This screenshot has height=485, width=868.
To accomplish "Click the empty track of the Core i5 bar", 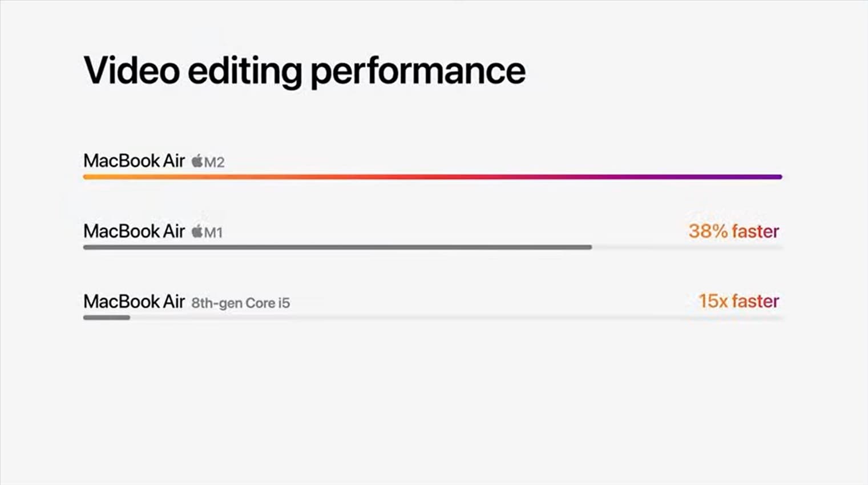I will (457, 318).
